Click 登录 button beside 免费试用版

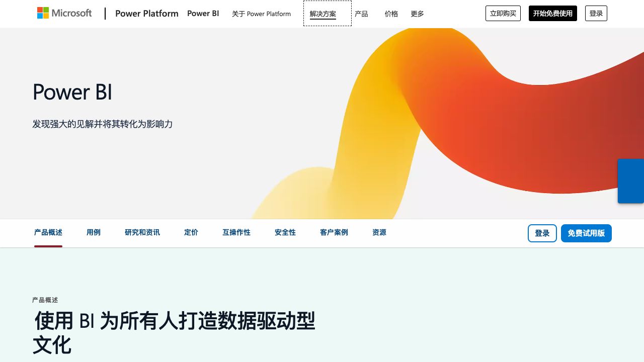tap(542, 233)
